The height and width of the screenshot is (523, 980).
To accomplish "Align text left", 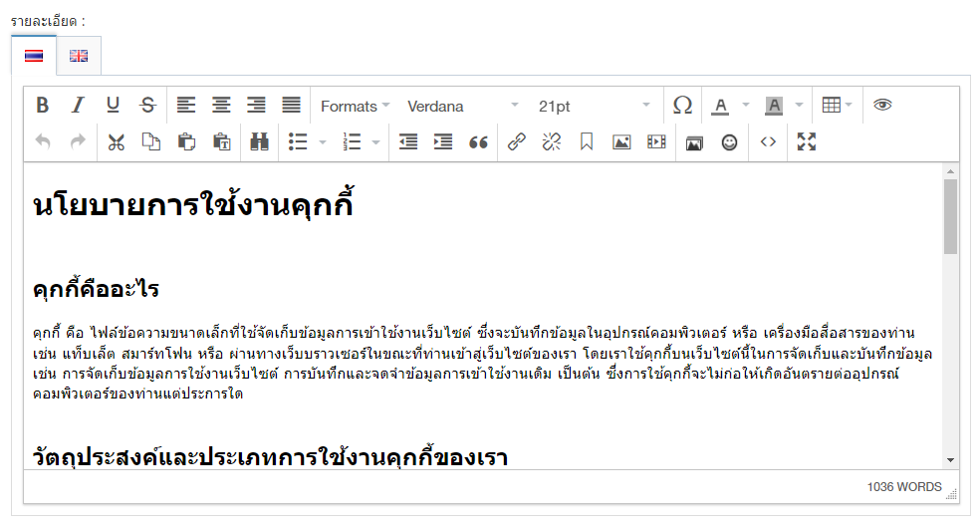I will pyautogui.click(x=185, y=105).
